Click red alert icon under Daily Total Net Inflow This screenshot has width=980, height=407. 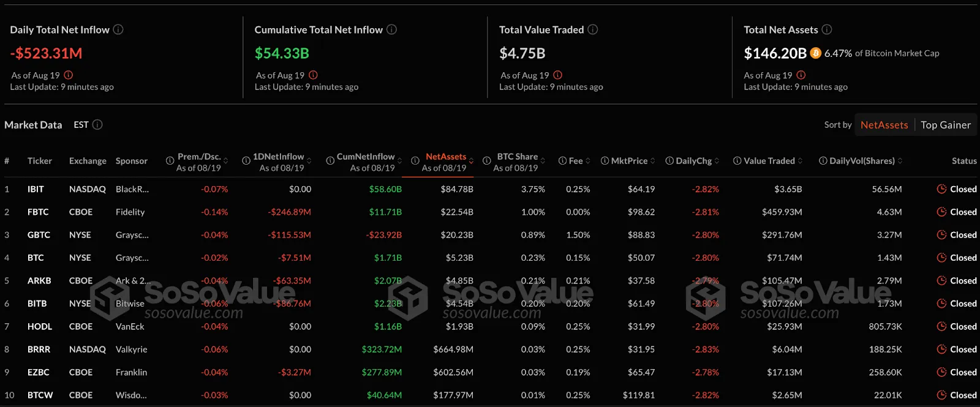[x=69, y=75]
